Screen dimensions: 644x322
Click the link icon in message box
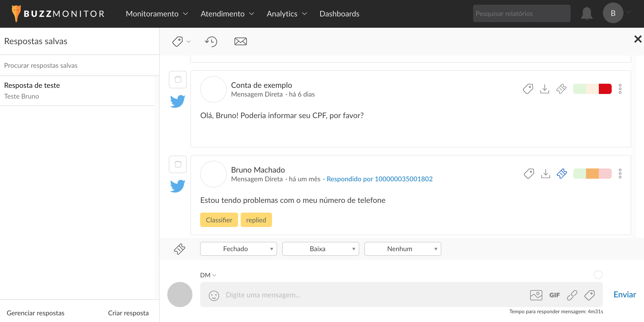tap(572, 295)
